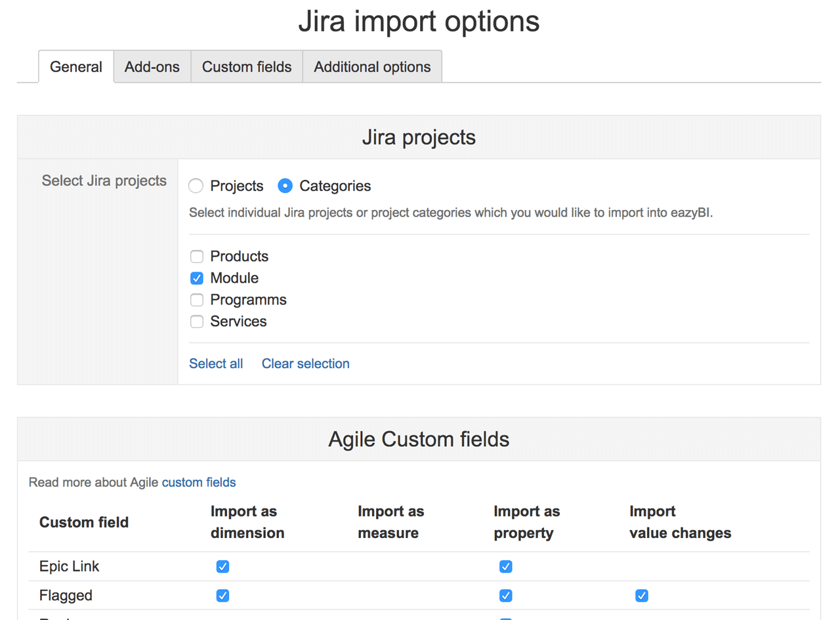Image resolution: width=840 pixels, height=620 pixels.
Task: Toggle Epic Link import as property
Action: [x=505, y=566]
